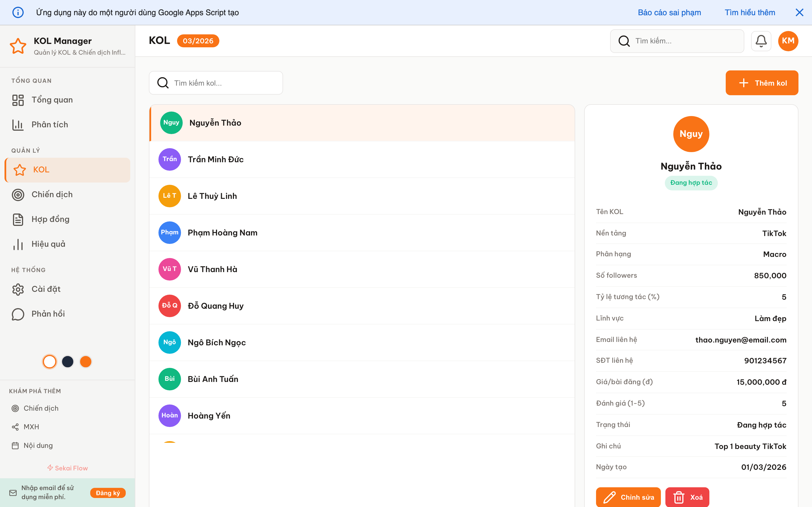Image resolution: width=812 pixels, height=507 pixels.
Task: Open the Chiến dịch target icon in Quản lý
Action: coord(18,194)
